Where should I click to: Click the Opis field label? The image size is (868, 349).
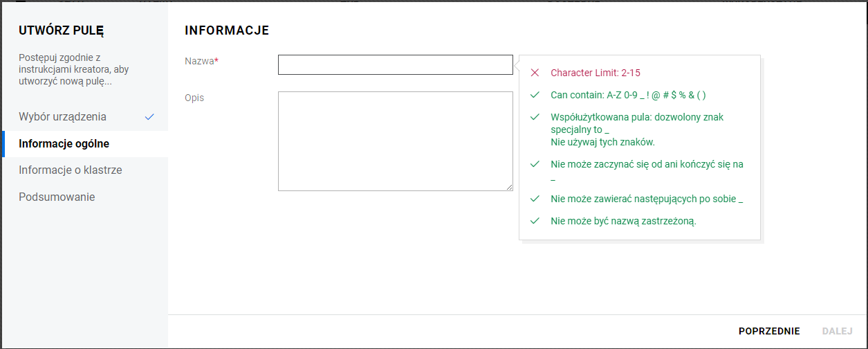coord(194,98)
